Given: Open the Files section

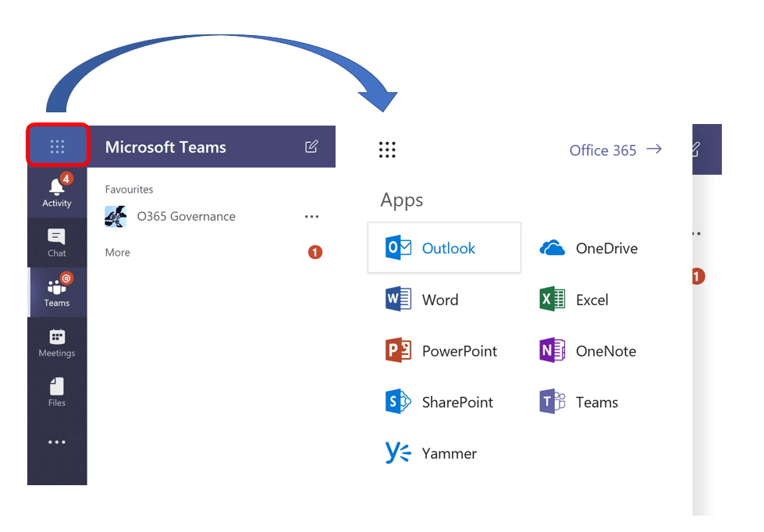Looking at the screenshot, I should [57, 392].
